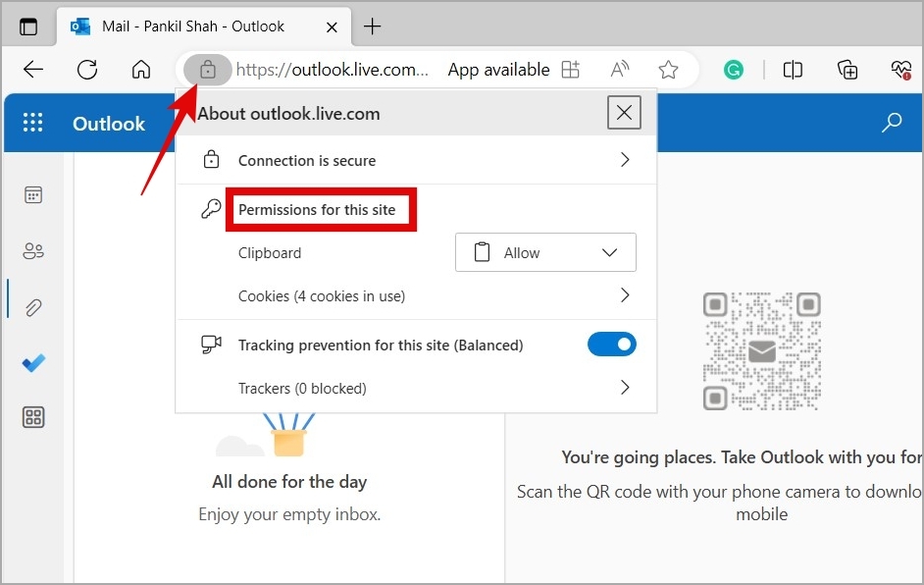Viewport: 924px width, 585px height.
Task: Open More apps in sidebar
Action: [33, 417]
